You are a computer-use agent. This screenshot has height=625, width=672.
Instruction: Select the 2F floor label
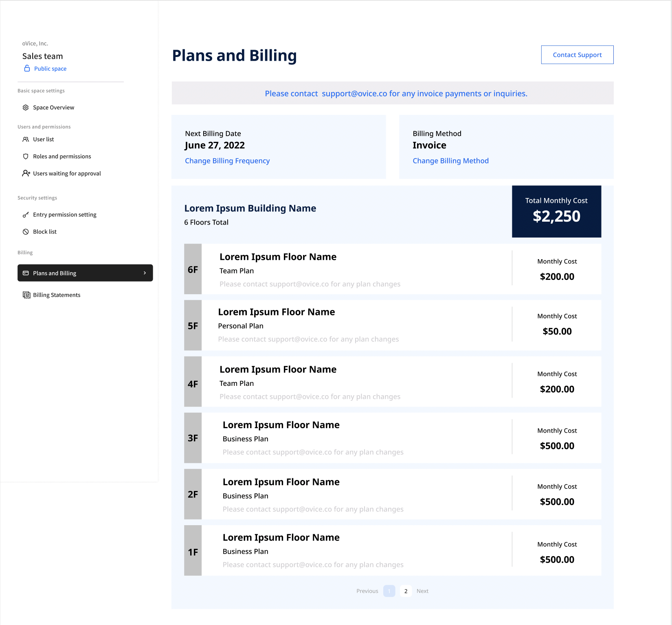[x=193, y=494]
